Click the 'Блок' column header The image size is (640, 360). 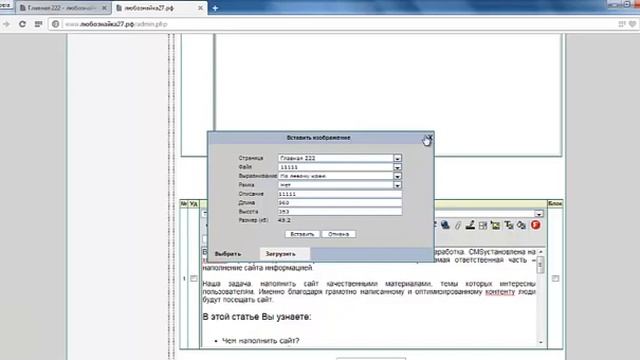tap(555, 203)
